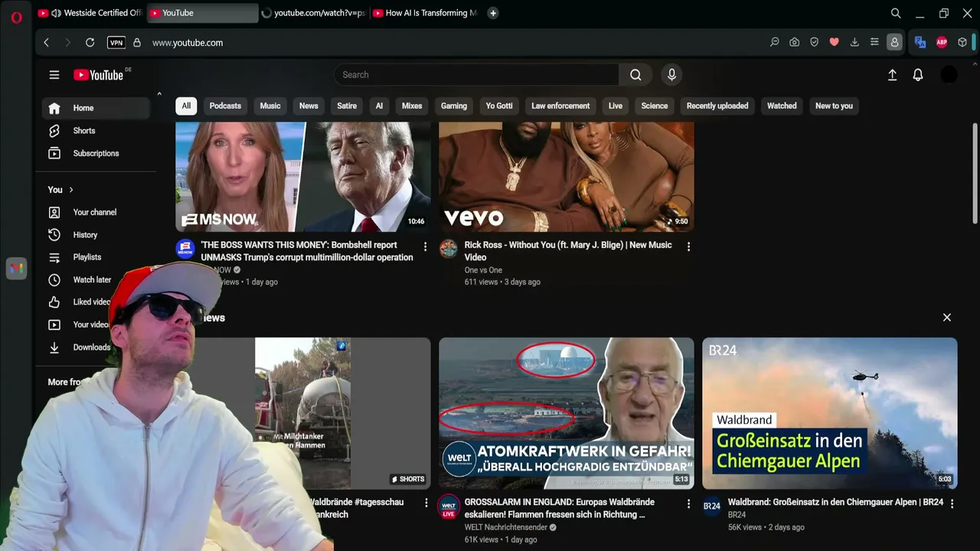Open the YouTube account avatar menu
The height and width of the screenshot is (551, 980).
pos(949,75)
